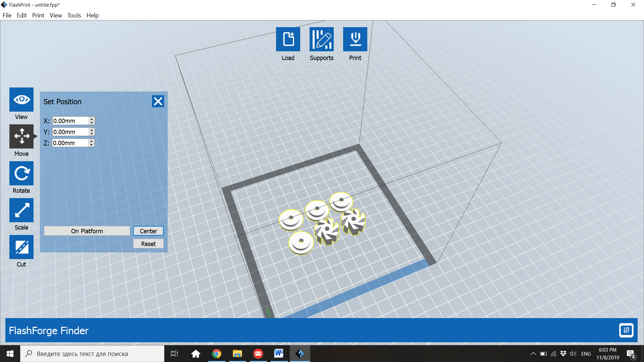Click the Reset button in Set Position
Viewport: 644px width, 362px height.
click(x=148, y=243)
